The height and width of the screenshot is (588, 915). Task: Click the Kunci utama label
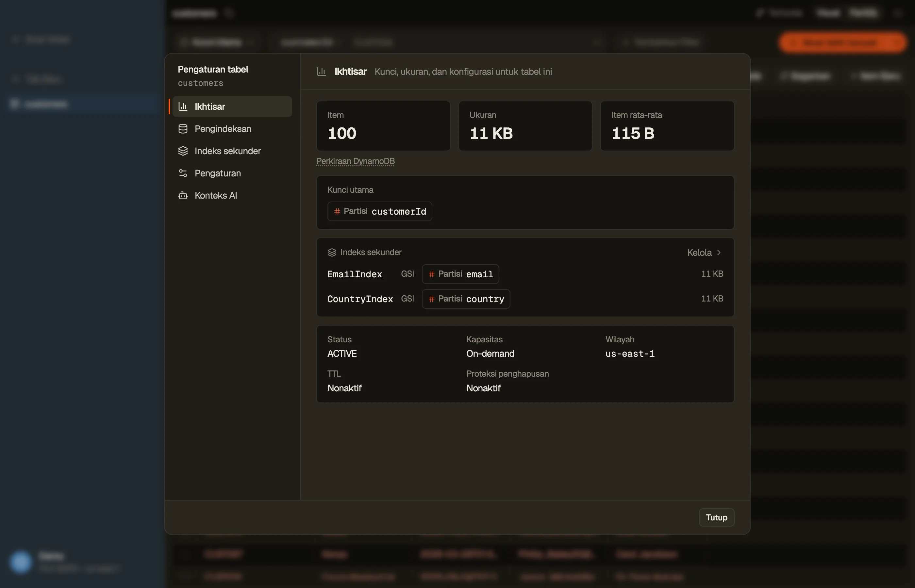(350, 190)
